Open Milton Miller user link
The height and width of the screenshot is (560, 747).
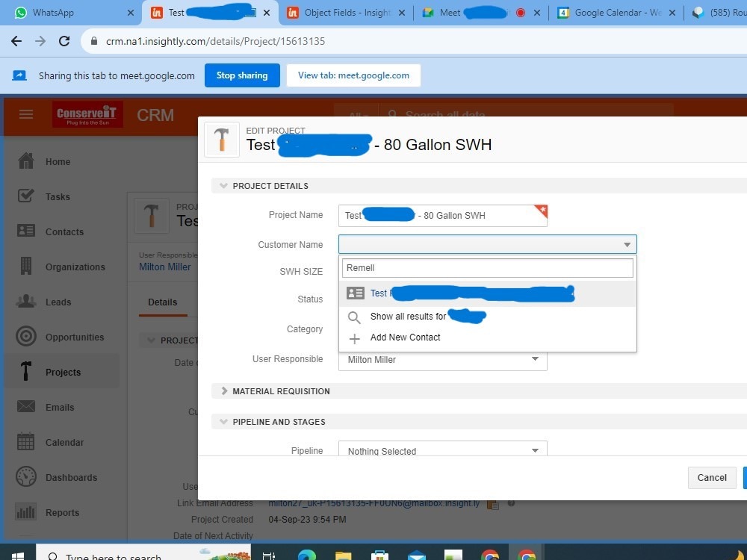[x=165, y=267]
